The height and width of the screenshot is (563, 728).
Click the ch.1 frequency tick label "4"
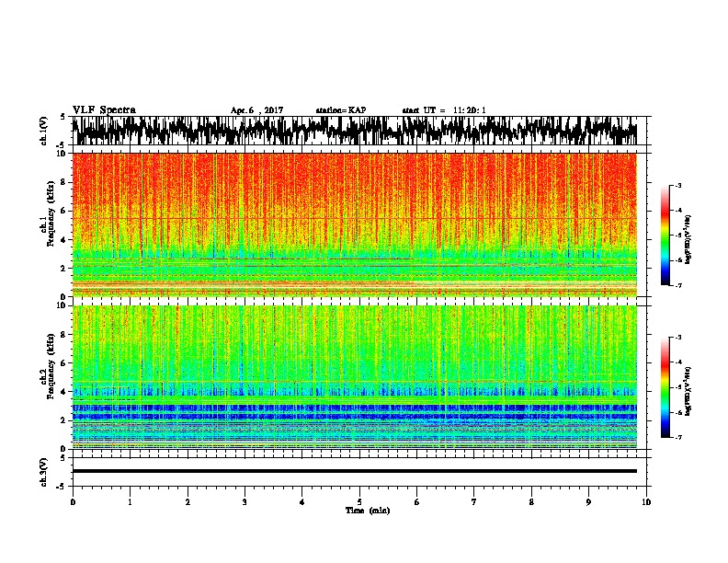point(64,240)
